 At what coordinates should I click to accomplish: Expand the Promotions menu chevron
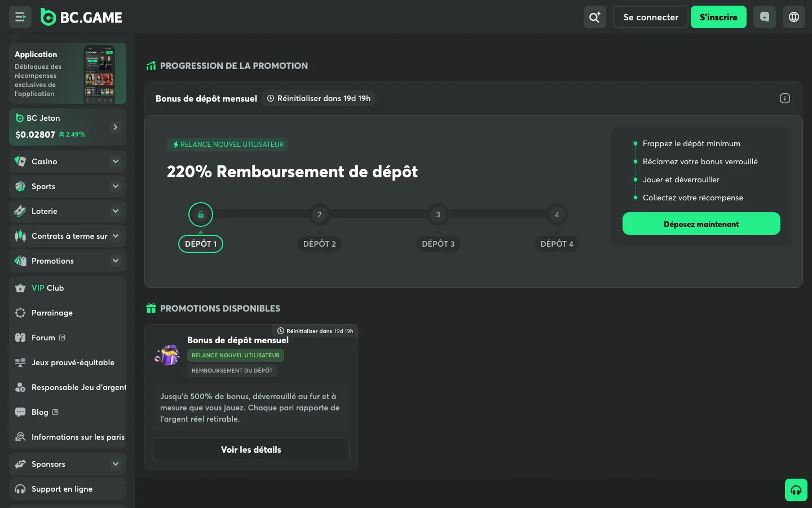click(116, 261)
